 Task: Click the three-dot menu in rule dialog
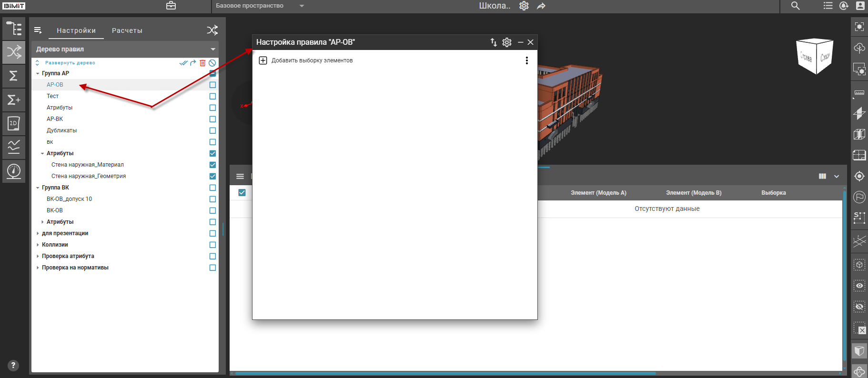[x=526, y=60]
